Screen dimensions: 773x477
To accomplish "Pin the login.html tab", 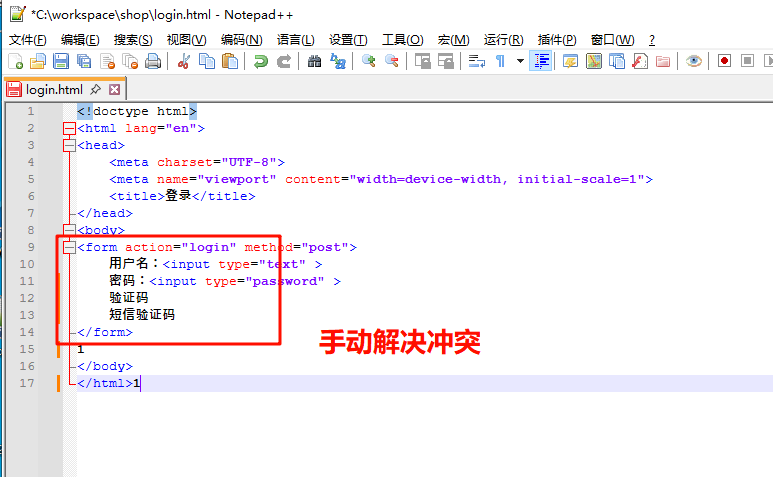I will [96, 89].
